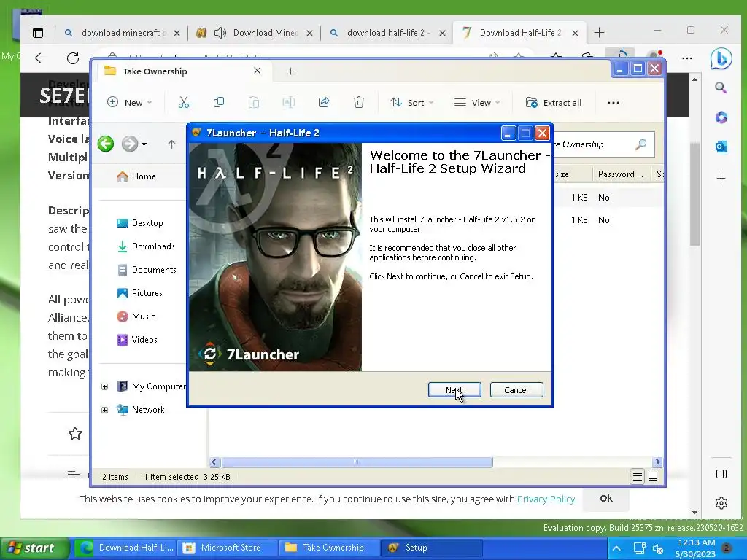Click the Password column header
Image resolution: width=747 pixels, height=560 pixels.
[620, 174]
